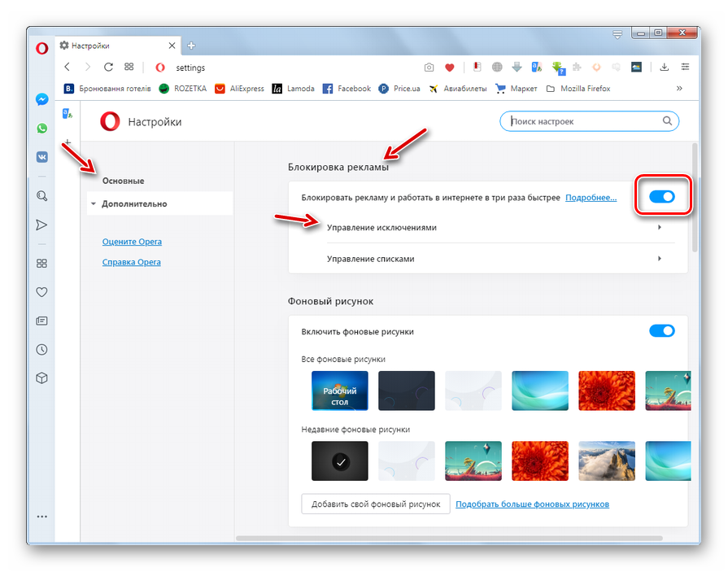Screen dimensions: 728x572
Task: Select mountain clouds recent wallpaper
Action: 607,461
